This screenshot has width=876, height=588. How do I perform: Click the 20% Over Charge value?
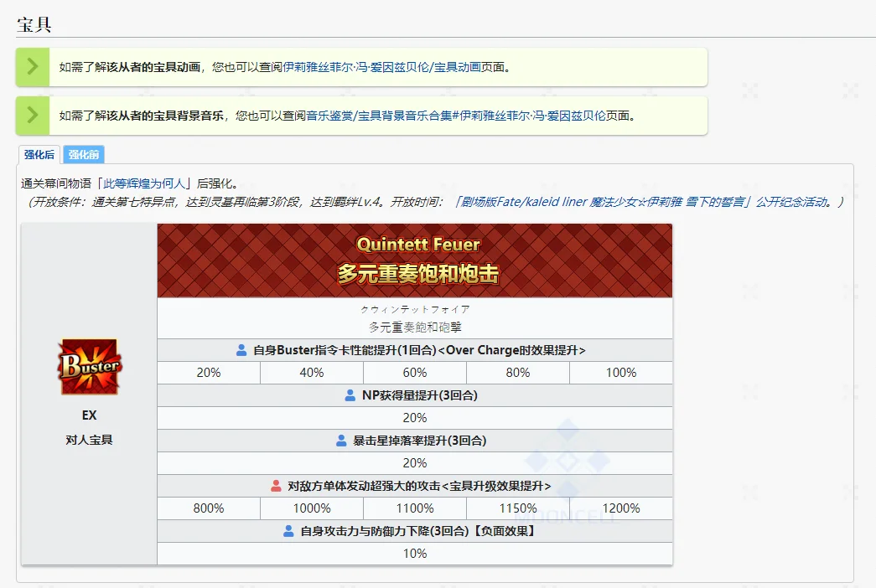(209, 373)
